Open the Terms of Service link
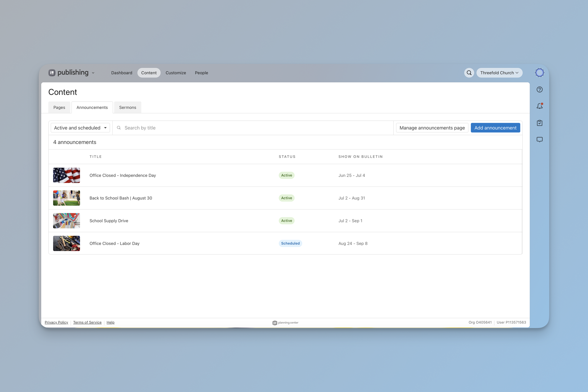The image size is (588, 392). click(x=87, y=322)
